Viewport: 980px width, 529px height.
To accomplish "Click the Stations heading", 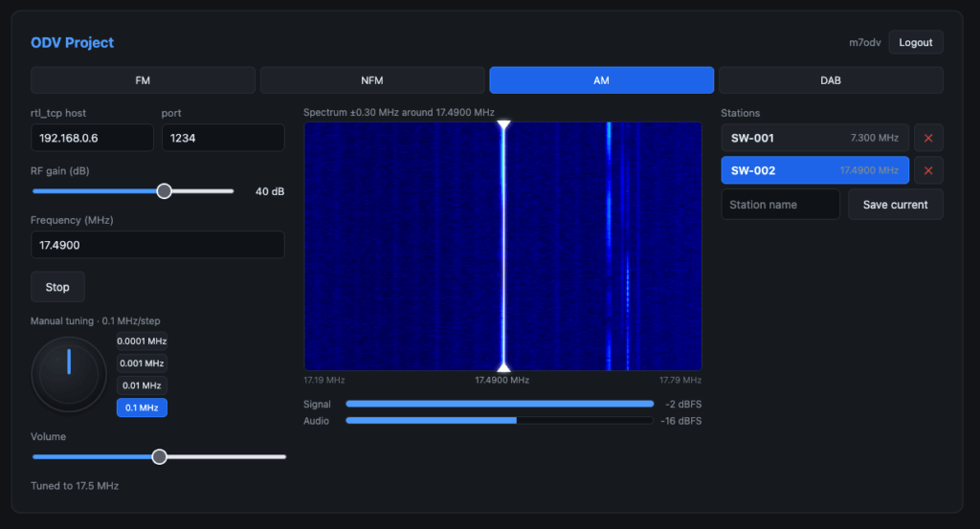I will coord(740,113).
